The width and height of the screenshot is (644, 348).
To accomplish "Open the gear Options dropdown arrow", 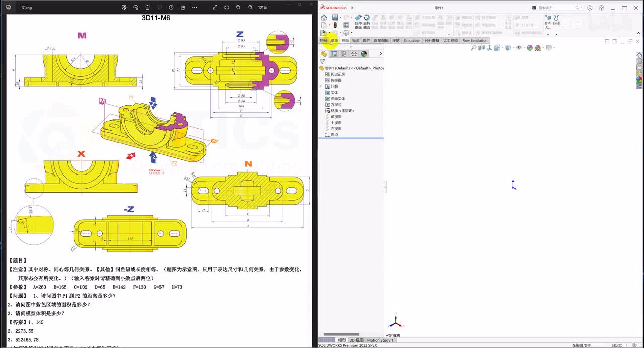I will [x=351, y=33].
